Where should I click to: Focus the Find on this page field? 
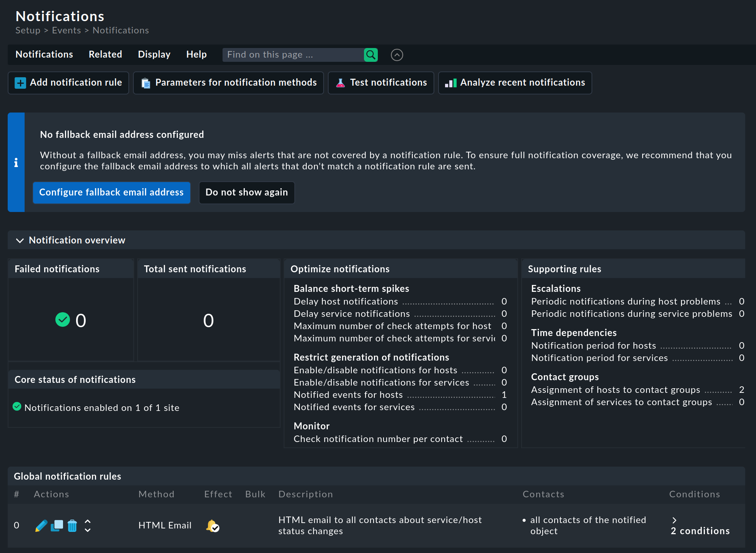[x=293, y=55]
